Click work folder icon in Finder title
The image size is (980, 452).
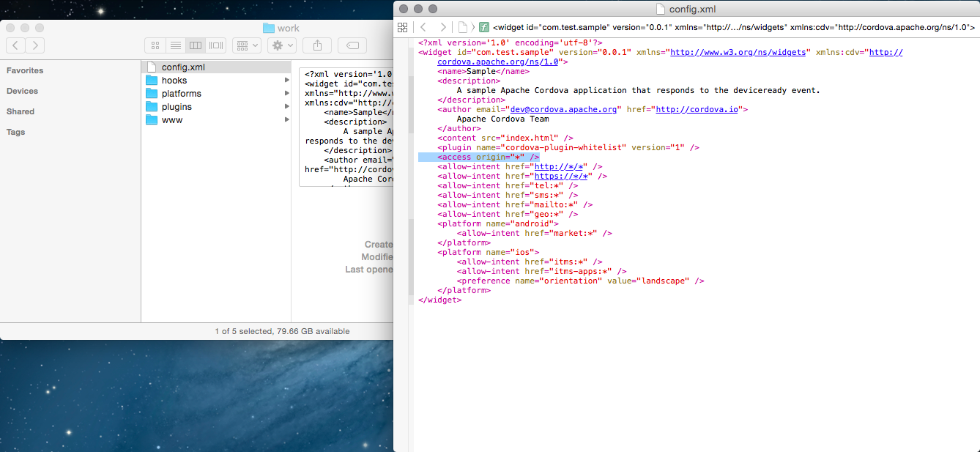[x=269, y=29]
